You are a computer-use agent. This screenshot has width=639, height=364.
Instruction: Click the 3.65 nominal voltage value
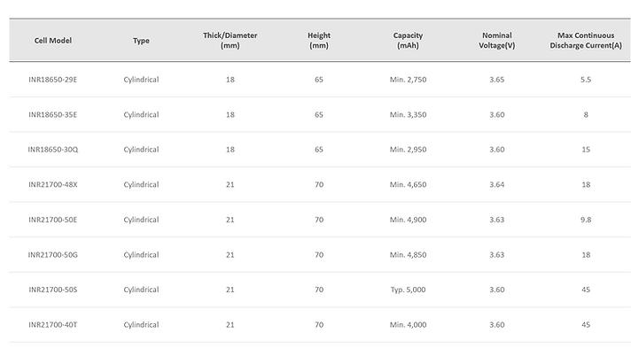[496, 80]
